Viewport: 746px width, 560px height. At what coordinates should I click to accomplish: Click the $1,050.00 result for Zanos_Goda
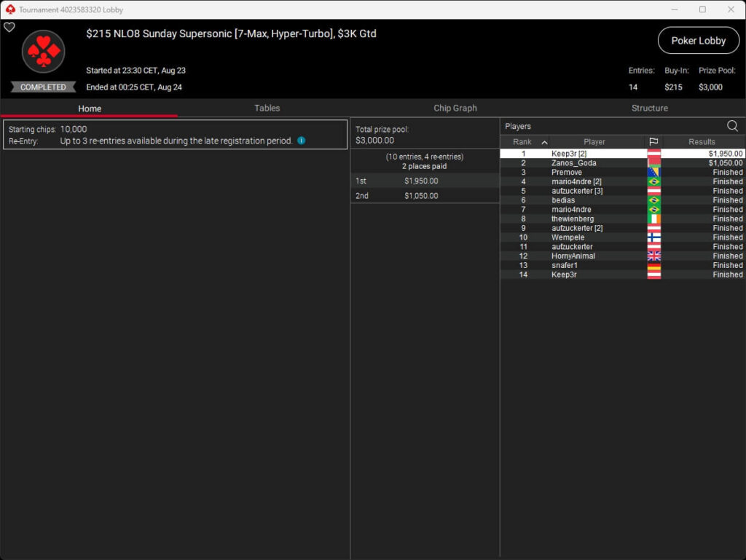coord(725,163)
